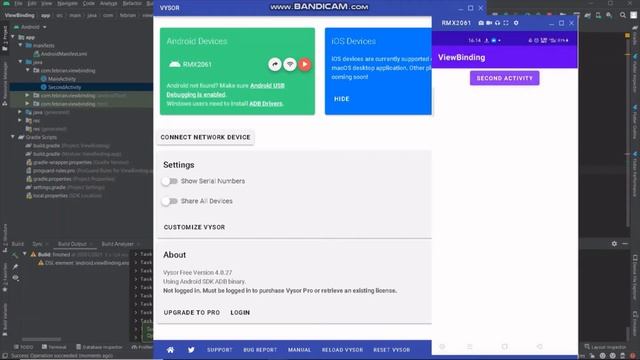Click HIDE on the iOS Devices card

click(342, 99)
